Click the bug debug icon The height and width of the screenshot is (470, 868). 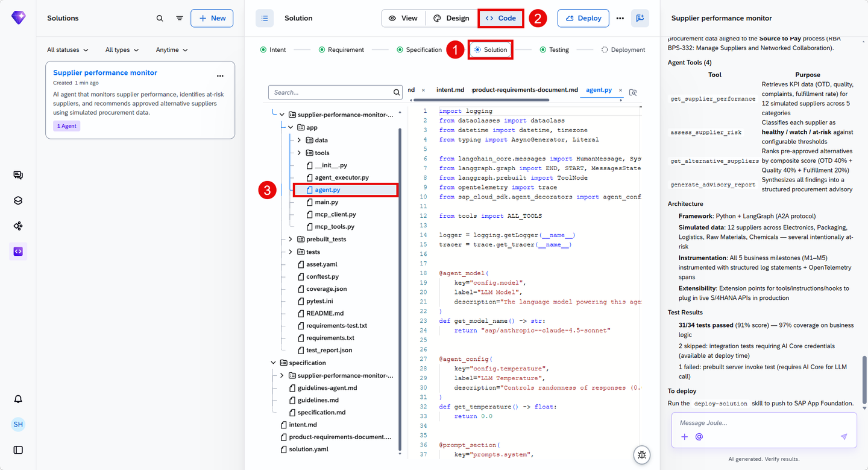642,456
